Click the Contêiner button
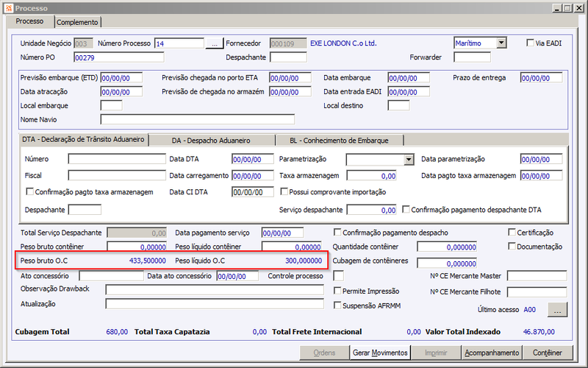The height and width of the screenshot is (368, 588). point(548,353)
